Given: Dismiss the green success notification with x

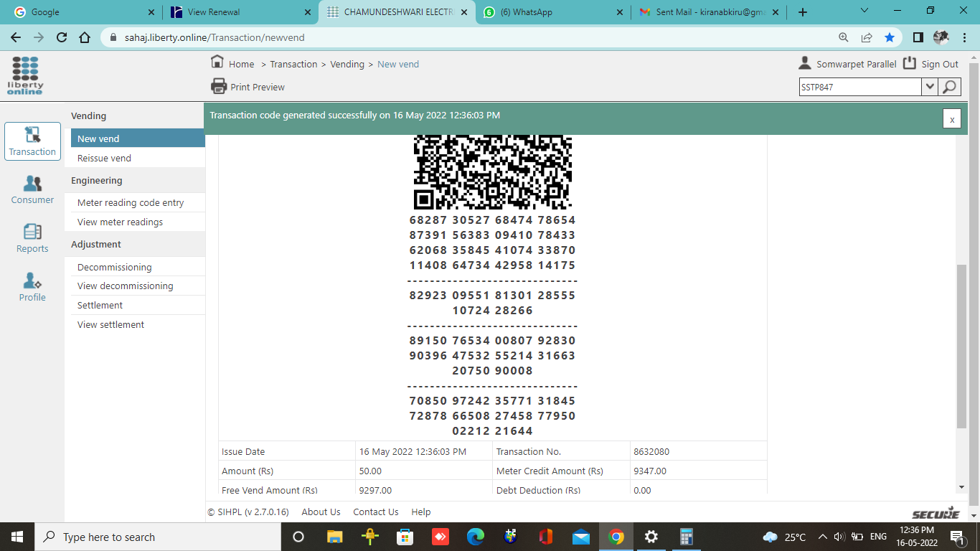Looking at the screenshot, I should click(952, 119).
